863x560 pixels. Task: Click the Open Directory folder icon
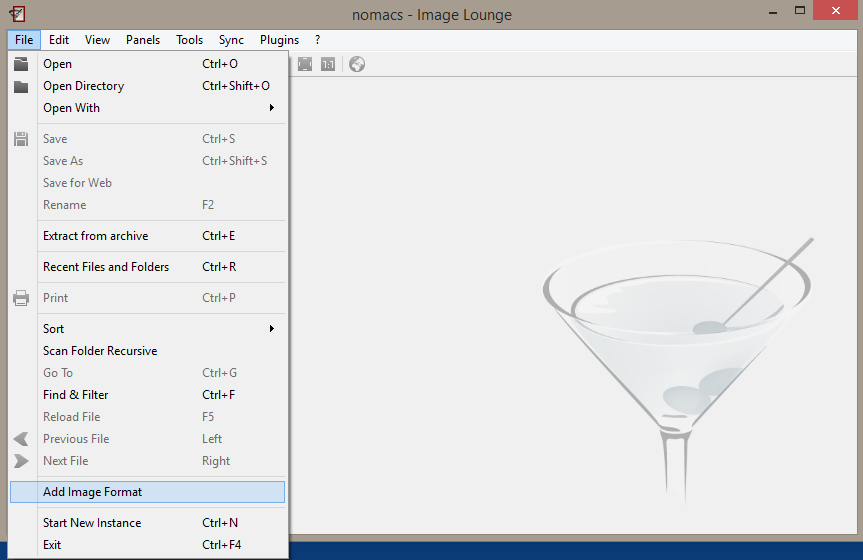(x=21, y=86)
